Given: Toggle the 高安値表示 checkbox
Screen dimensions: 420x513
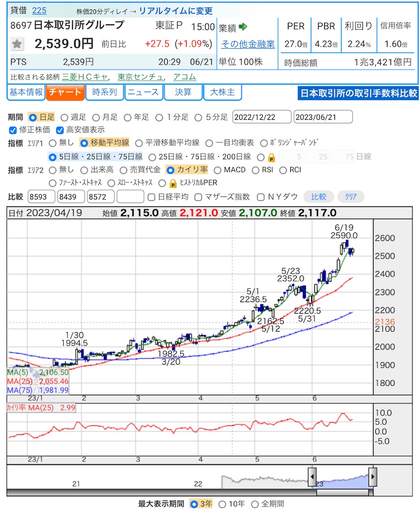Looking at the screenshot, I should (x=60, y=130).
